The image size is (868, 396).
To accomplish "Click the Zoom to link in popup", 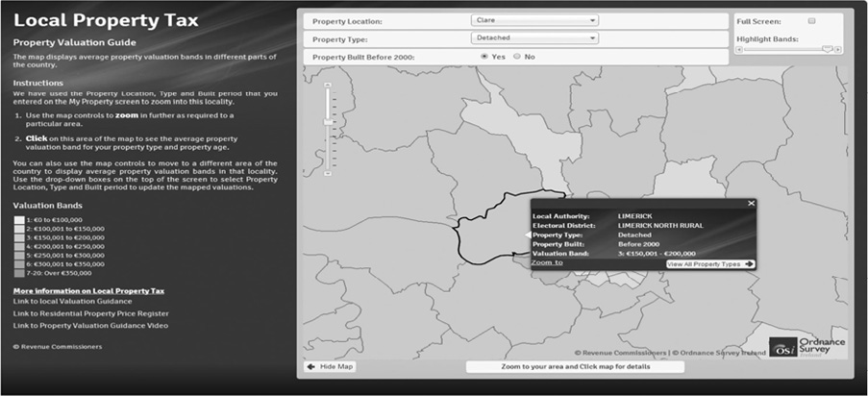I will (x=547, y=262).
